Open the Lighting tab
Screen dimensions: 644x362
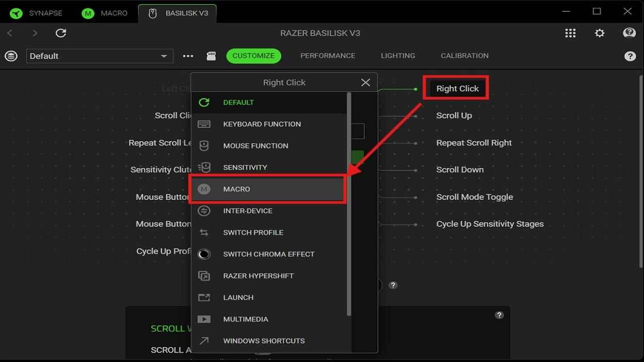398,56
